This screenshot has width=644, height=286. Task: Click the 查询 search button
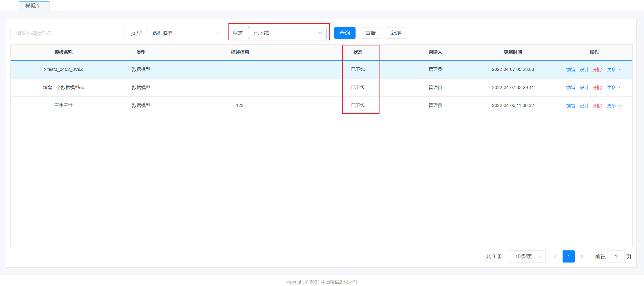coord(345,33)
